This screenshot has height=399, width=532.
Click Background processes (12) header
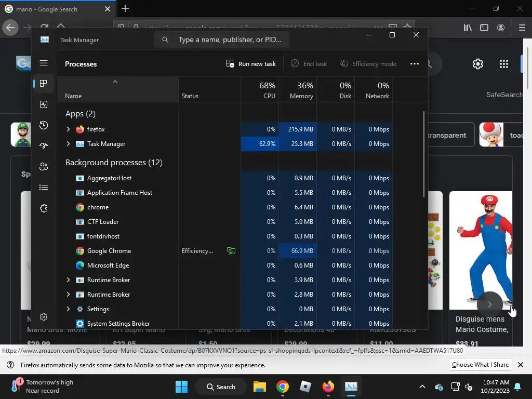coord(114,163)
